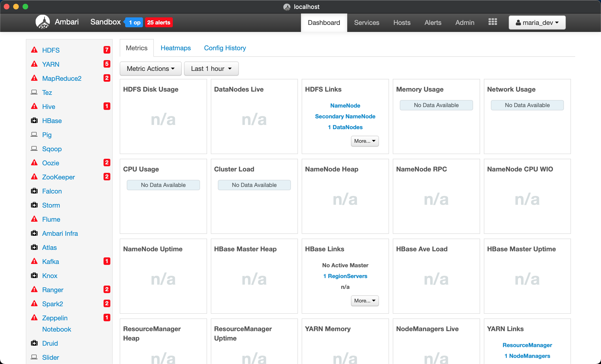Screen dimensions: 601x364
Task: Click the briefcase icon next to Storm
Action: tap(34, 205)
